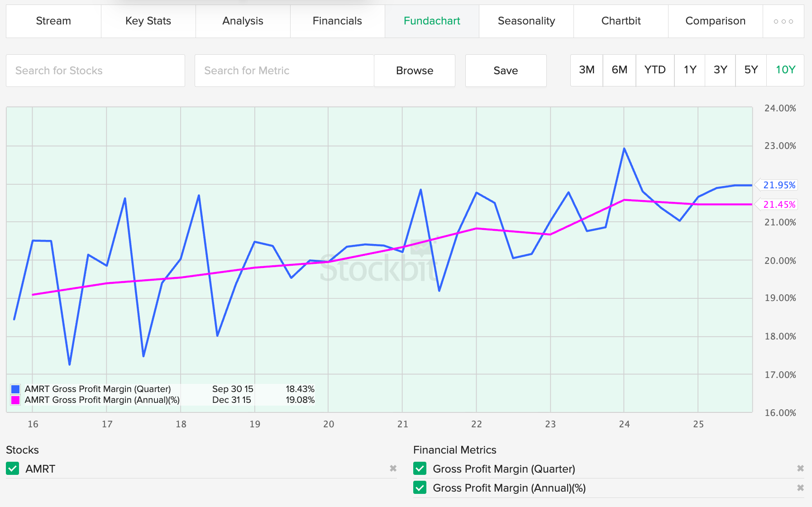Open the three-dot more tabs menu
This screenshot has width=812, height=507.
pos(783,21)
